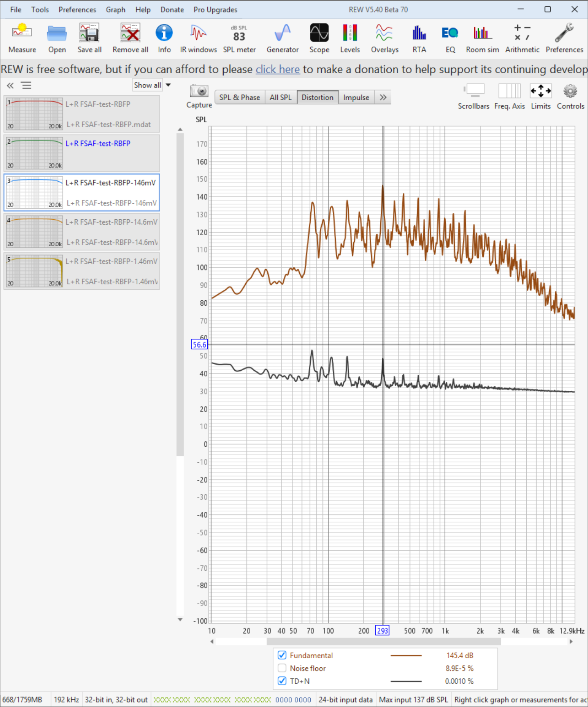Open graph Controls gear
Screen dimensions: 588x707
pyautogui.click(x=570, y=97)
